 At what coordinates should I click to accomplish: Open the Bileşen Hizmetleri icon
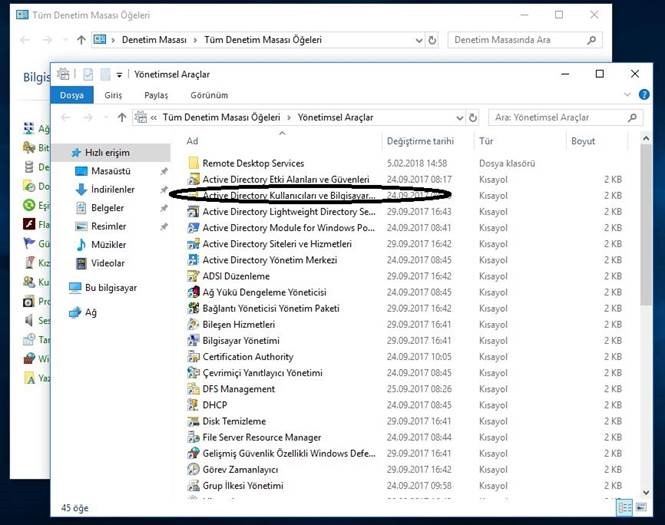[x=193, y=324]
